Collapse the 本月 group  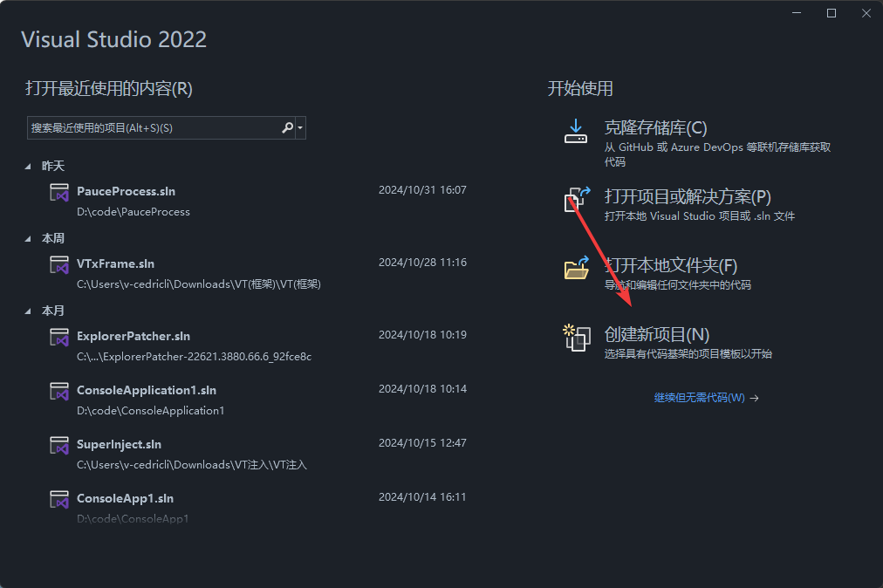28,311
